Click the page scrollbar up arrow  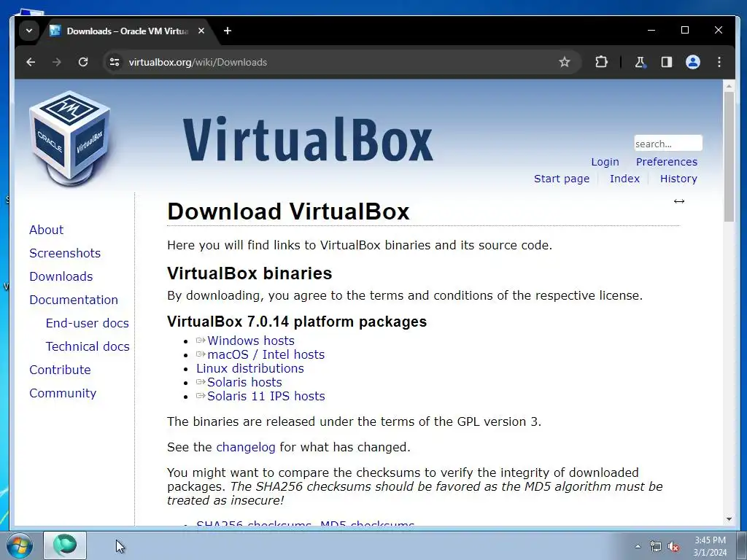[729, 86]
